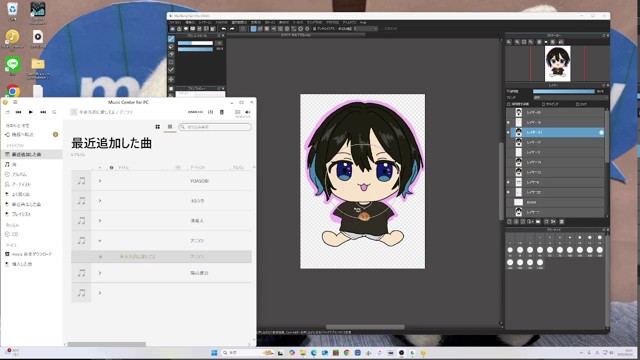Click the Undo arrow in MediBang toolbar
640x360 pixels.
(223, 29)
